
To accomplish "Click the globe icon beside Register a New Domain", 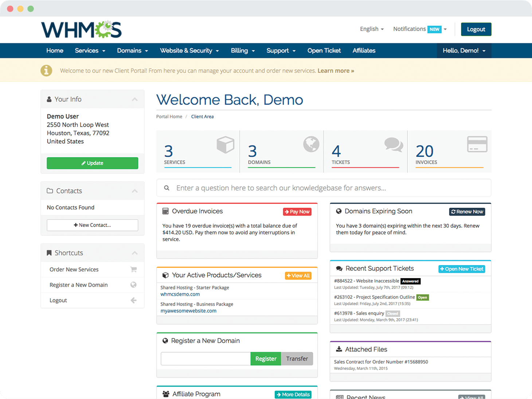I will click(x=134, y=285).
